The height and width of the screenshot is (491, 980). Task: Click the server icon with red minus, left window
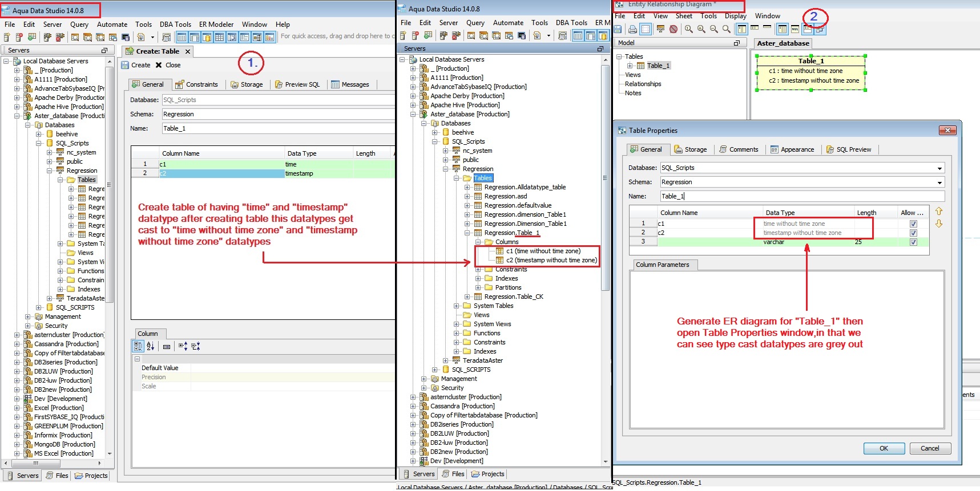click(x=19, y=37)
